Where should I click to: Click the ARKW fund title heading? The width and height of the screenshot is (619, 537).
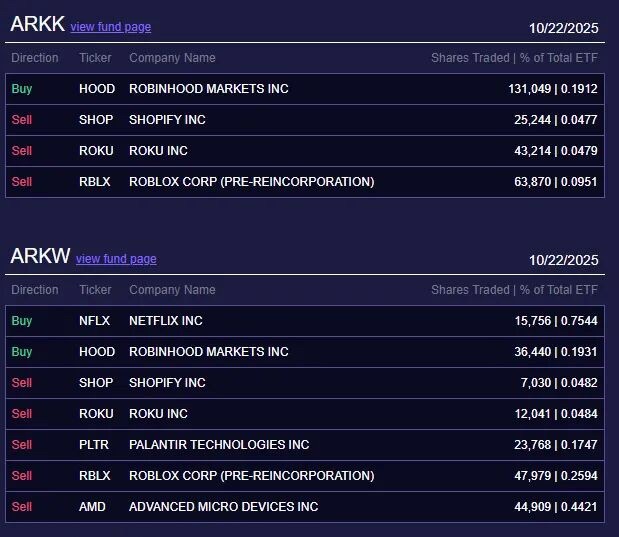tap(40, 257)
